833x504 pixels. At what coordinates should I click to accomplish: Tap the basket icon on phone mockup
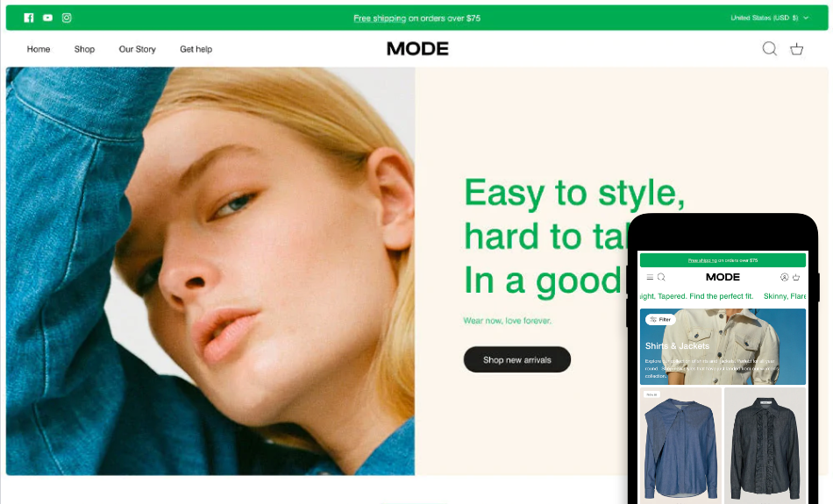coord(796,277)
